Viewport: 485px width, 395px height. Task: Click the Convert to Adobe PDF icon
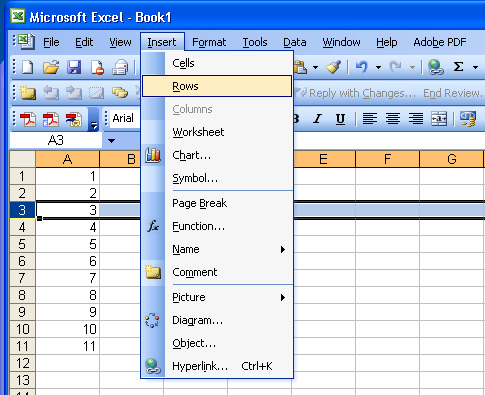point(28,119)
